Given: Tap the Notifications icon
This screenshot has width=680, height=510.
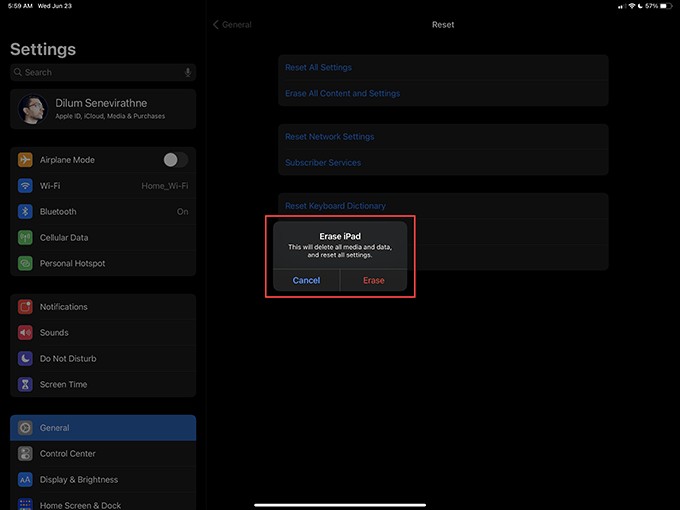Looking at the screenshot, I should click(25, 307).
